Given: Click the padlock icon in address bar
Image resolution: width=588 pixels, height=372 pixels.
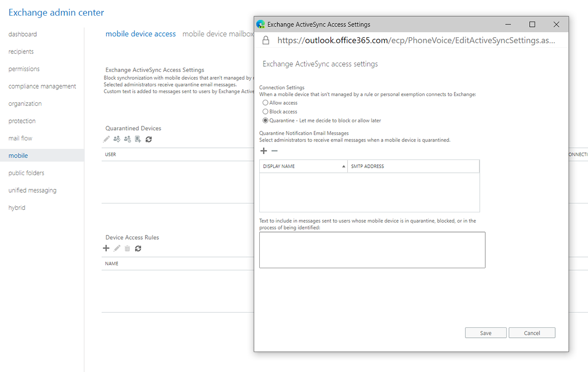Looking at the screenshot, I should [266, 41].
